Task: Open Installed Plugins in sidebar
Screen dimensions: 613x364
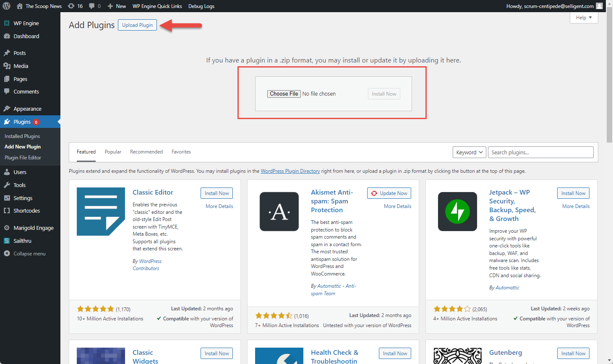Action: (22, 136)
